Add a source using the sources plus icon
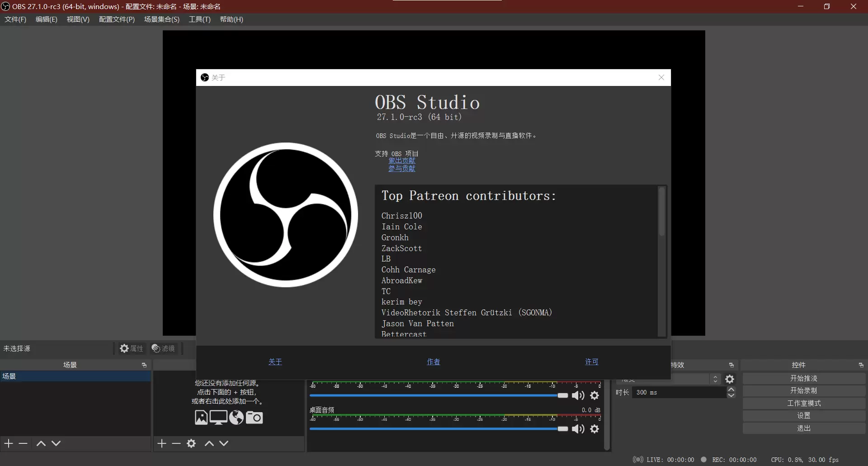 click(x=162, y=443)
